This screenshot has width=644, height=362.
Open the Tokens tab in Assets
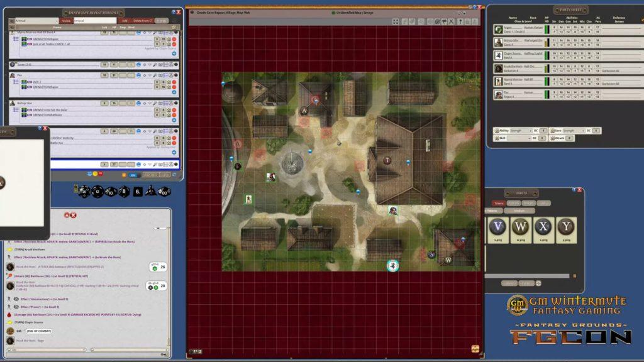click(499, 203)
